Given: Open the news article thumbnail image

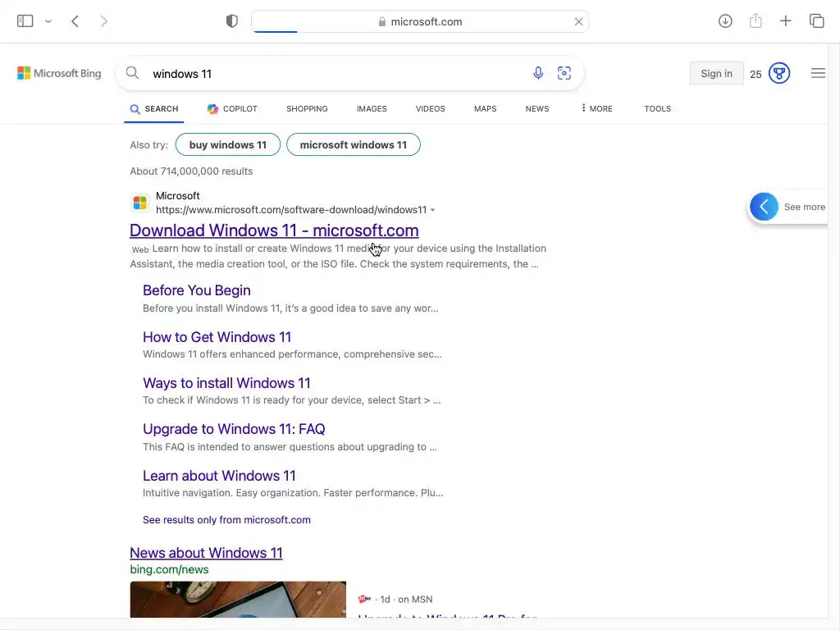Looking at the screenshot, I should pos(238,600).
